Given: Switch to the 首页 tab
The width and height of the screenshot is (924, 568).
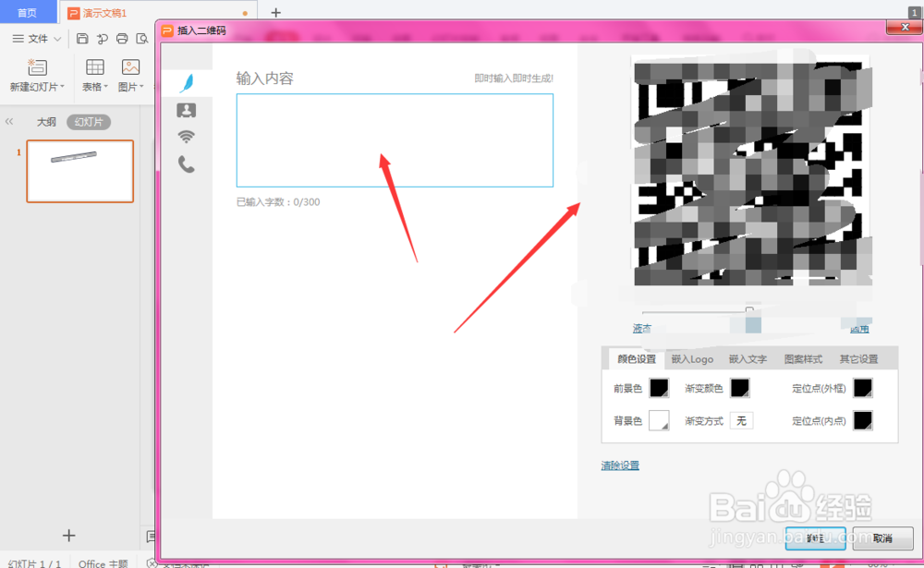Looking at the screenshot, I should pos(27,12).
